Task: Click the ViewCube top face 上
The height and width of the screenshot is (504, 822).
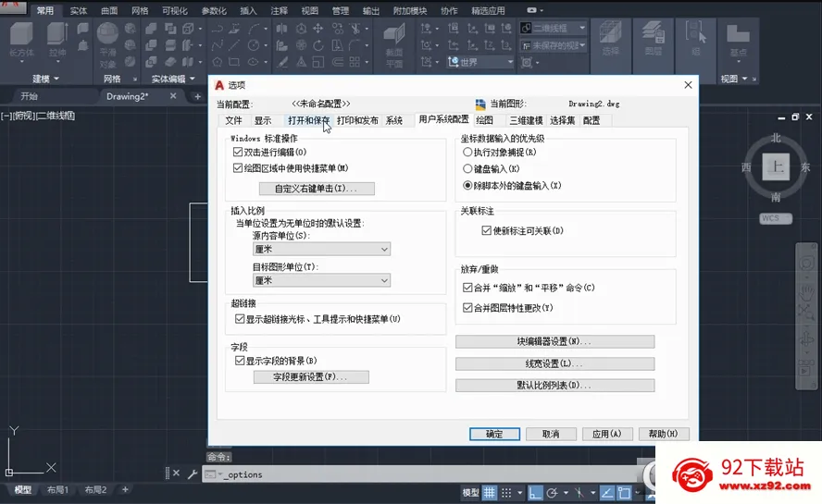Action: point(776,167)
